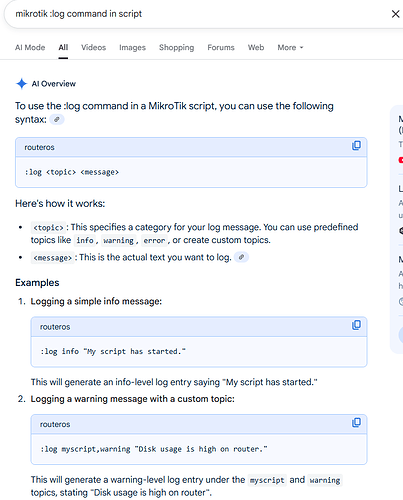Open source link icon after 'want to log.'
Viewport: 403px width, 500px height.
click(241, 257)
